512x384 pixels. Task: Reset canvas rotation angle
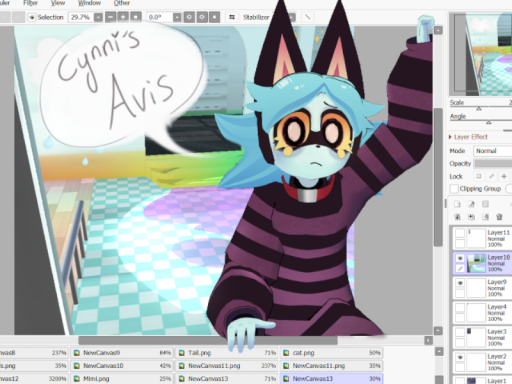214,17
